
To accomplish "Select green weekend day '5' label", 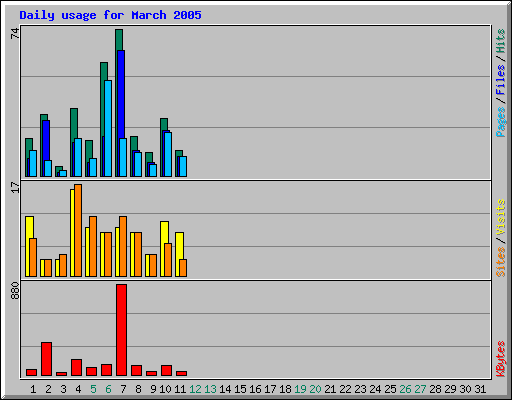I will [93, 389].
